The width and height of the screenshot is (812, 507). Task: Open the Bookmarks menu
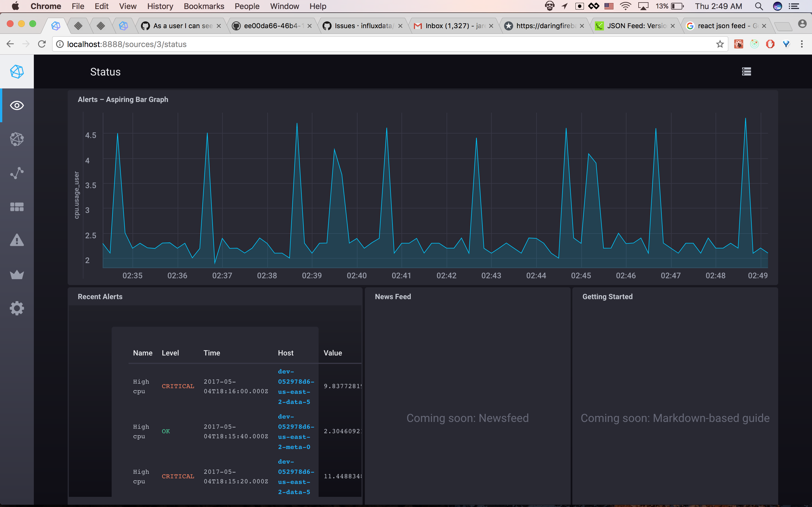click(204, 6)
